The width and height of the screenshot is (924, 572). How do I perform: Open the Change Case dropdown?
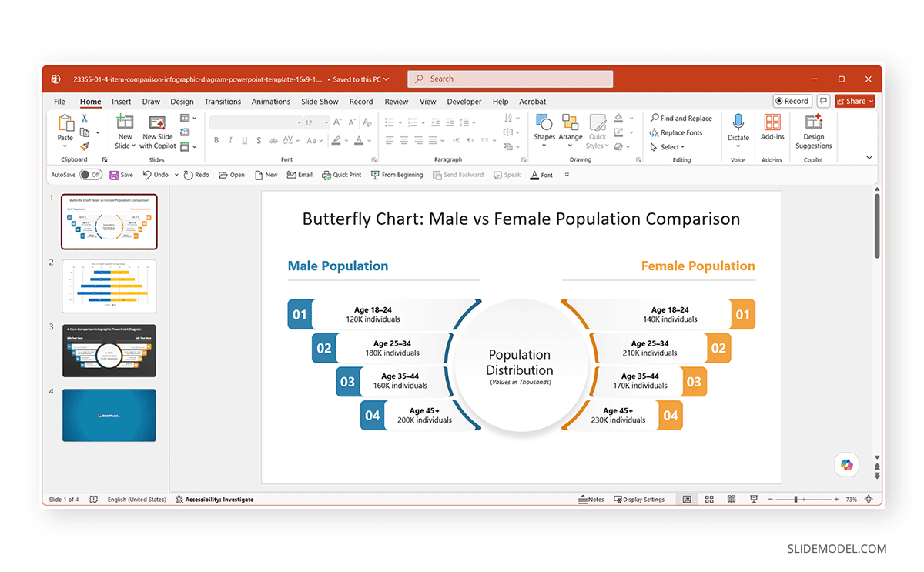pyautogui.click(x=315, y=140)
